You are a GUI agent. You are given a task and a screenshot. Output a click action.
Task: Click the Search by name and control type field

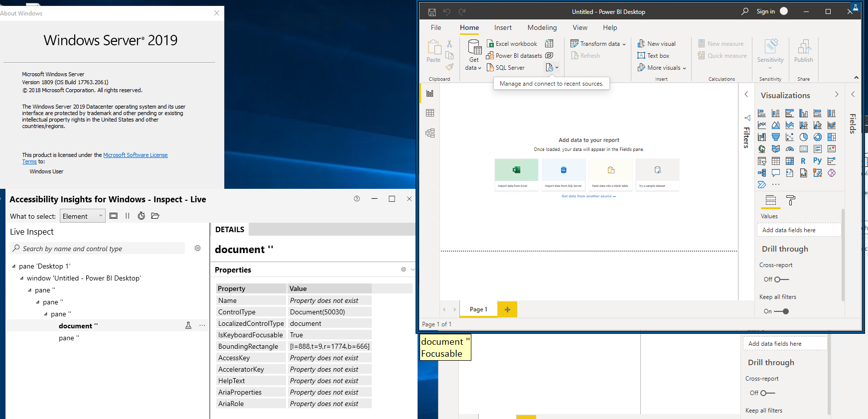(x=98, y=248)
